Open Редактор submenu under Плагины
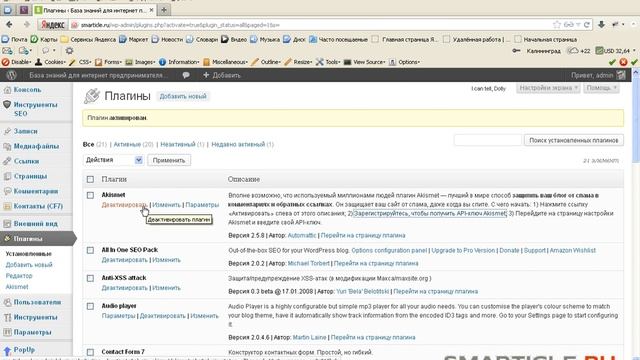Viewport: 640px width, 360px height. pyautogui.click(x=19, y=276)
